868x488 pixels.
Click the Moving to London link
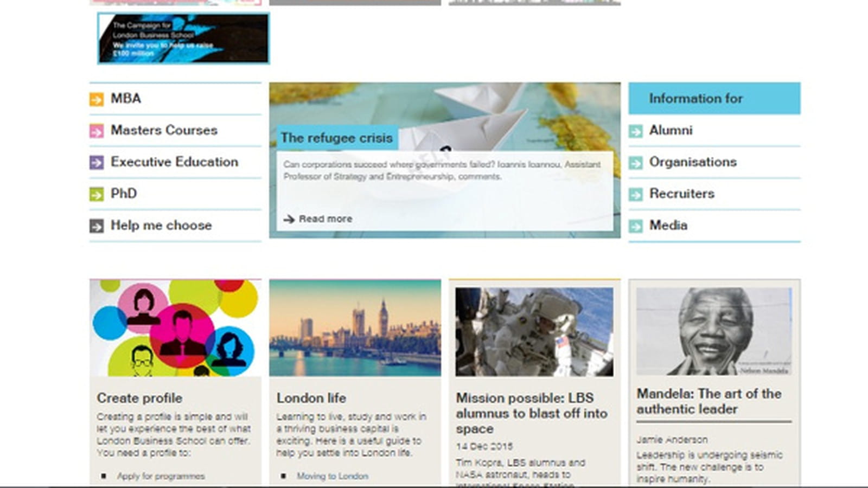pyautogui.click(x=333, y=476)
